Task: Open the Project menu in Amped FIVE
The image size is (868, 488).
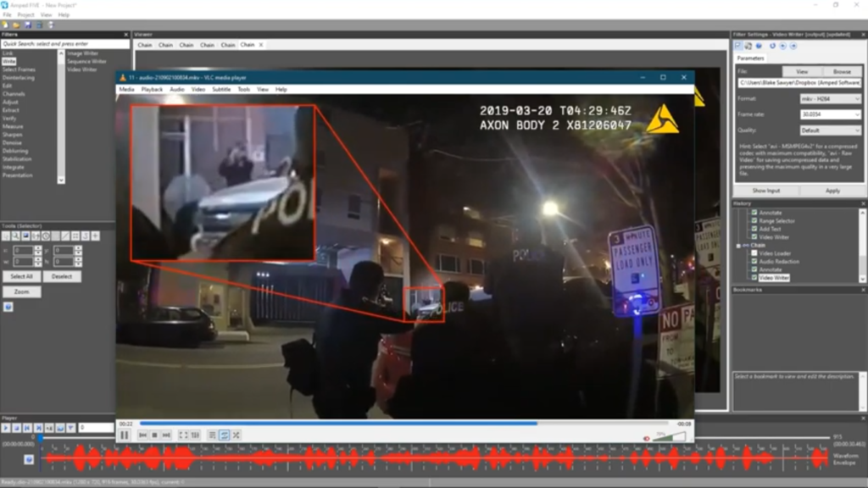Action: pyautogui.click(x=25, y=15)
